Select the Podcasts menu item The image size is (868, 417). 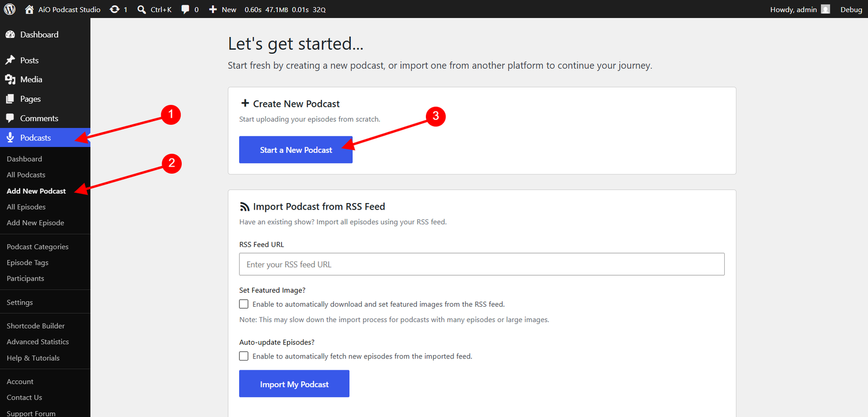tap(45, 138)
